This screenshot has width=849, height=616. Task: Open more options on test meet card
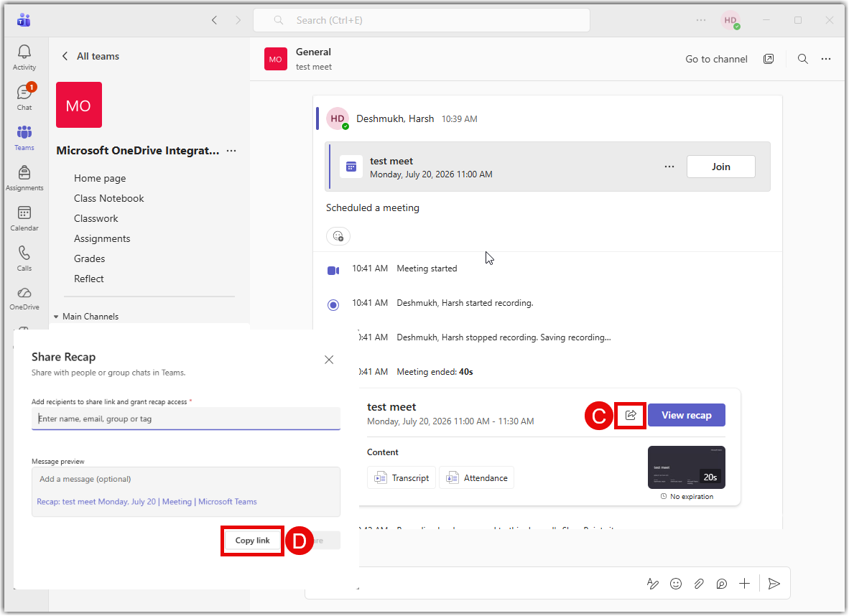tap(669, 167)
